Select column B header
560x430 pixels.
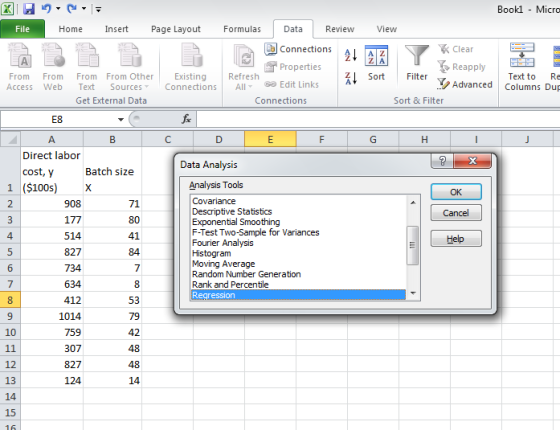112,139
